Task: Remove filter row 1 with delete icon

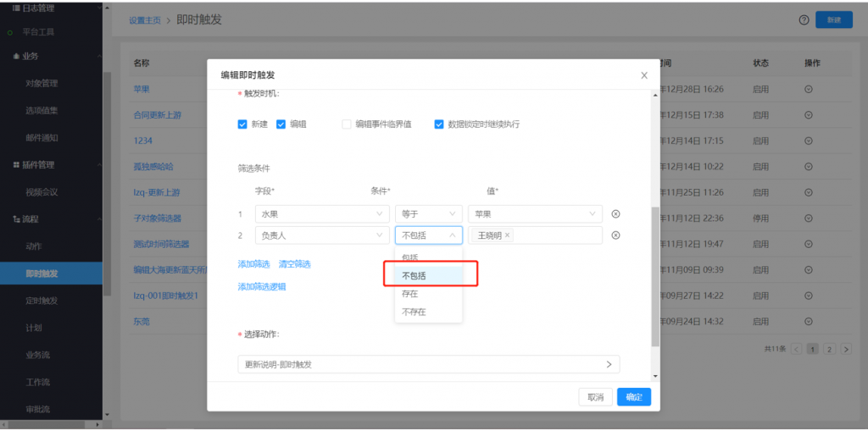Action: click(616, 214)
